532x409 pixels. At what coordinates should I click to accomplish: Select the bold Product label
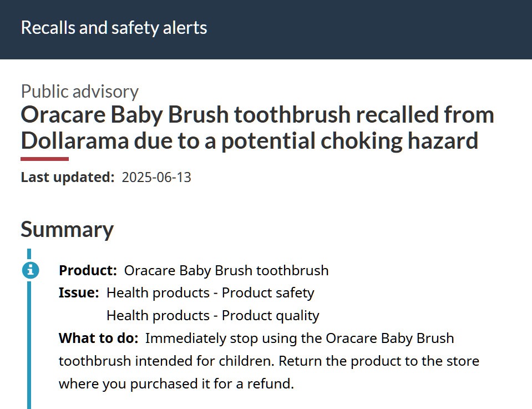click(88, 270)
